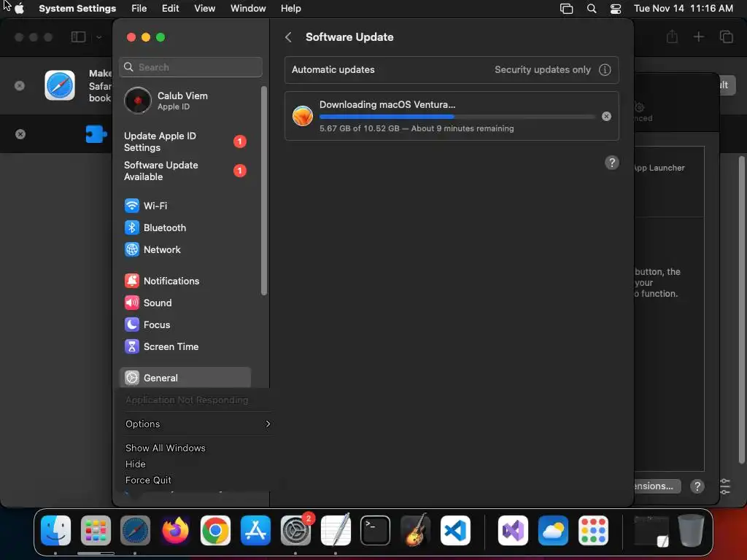Open App Store from the Dock
Viewport: 747px width, 560px height.
coord(255,530)
